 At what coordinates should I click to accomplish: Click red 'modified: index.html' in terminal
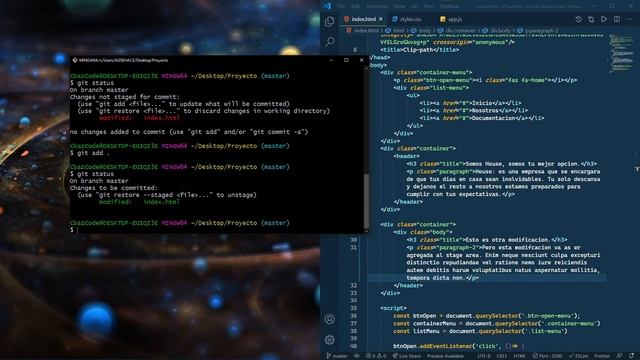pyautogui.click(x=139, y=118)
